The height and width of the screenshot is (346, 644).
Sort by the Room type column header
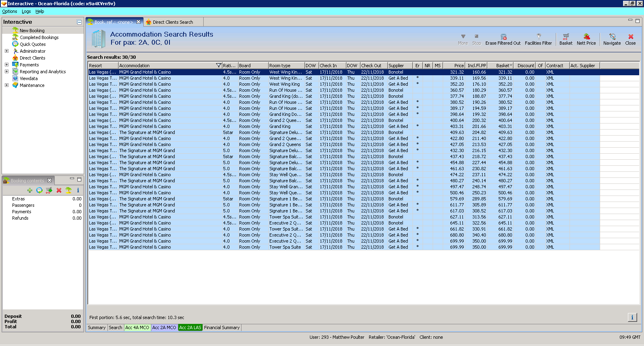[286, 66]
